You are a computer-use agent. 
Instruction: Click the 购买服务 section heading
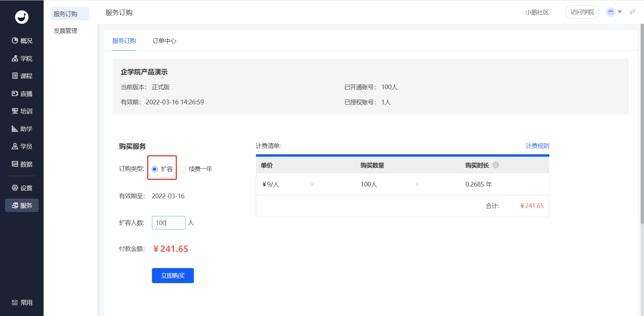[x=132, y=147]
